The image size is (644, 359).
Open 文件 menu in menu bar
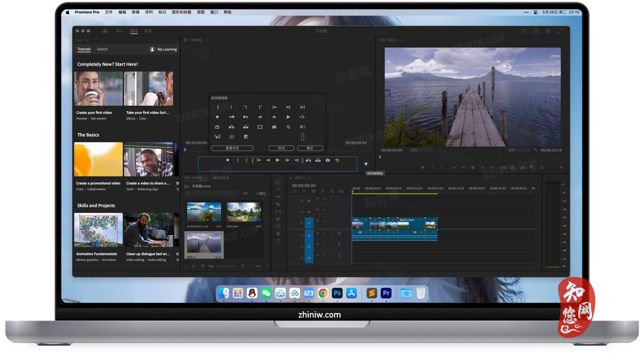pos(109,12)
